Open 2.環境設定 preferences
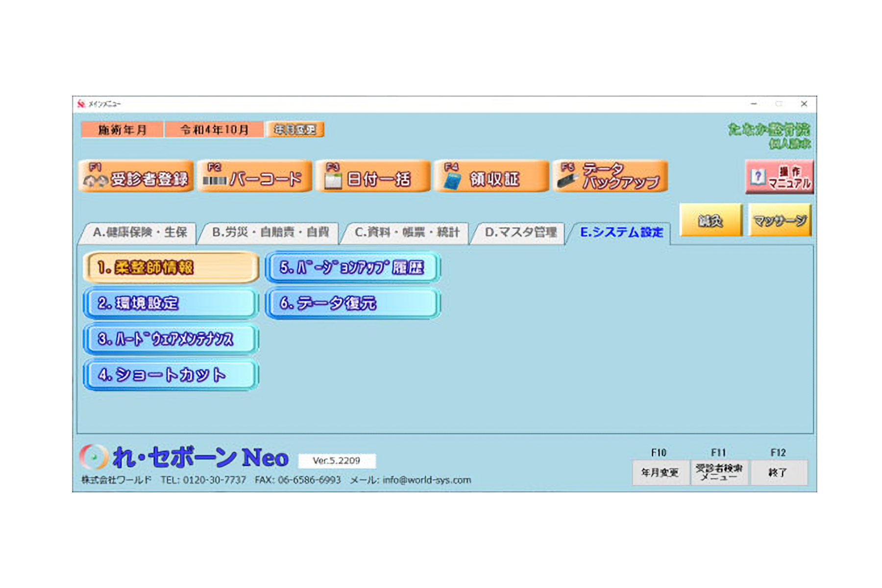The width and height of the screenshot is (882, 588). [x=171, y=303]
